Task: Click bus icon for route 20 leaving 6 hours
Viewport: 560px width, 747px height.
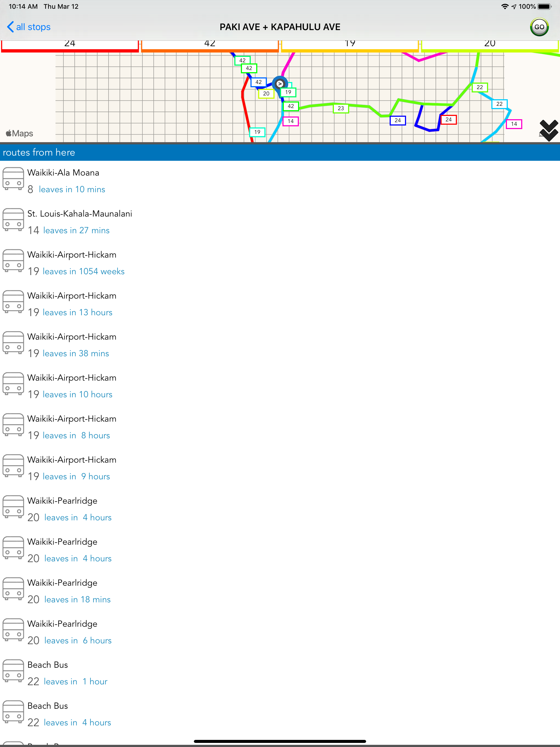Action: click(x=13, y=630)
